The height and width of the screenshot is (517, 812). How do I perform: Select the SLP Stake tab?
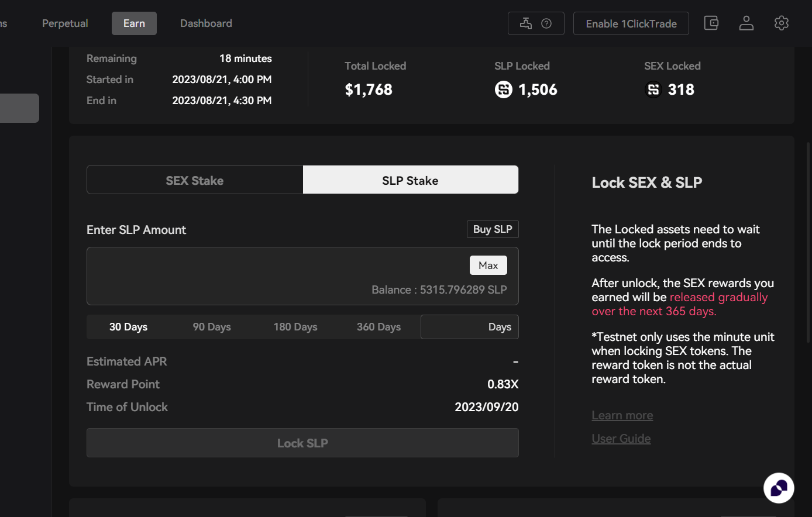(x=410, y=180)
